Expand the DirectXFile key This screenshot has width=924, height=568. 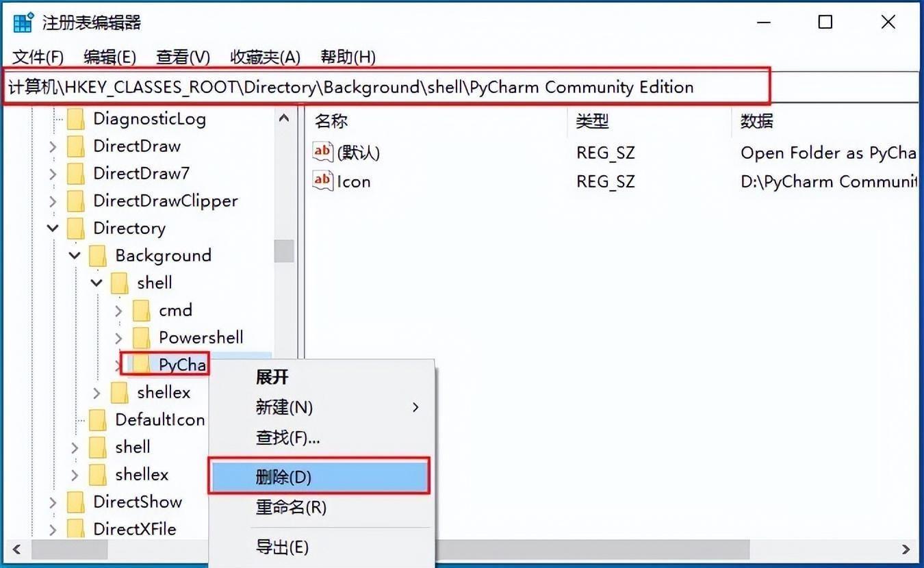(53, 530)
